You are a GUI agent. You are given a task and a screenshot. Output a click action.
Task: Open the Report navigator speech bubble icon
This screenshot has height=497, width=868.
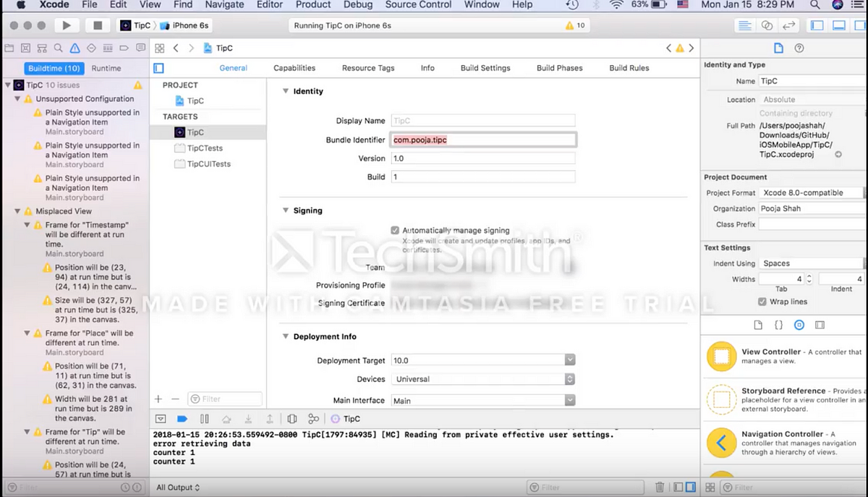tap(140, 48)
